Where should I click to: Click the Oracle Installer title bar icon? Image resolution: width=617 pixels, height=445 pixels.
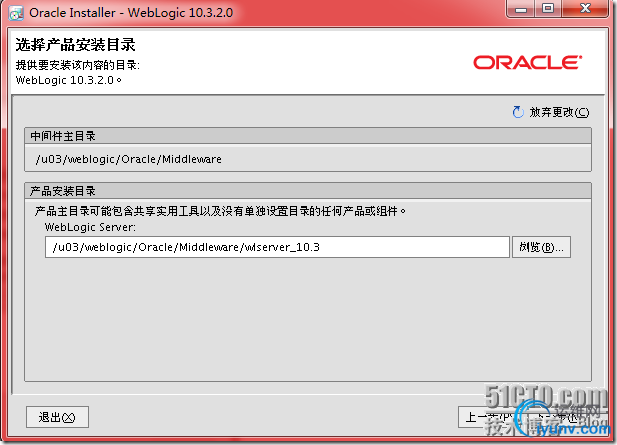point(16,13)
